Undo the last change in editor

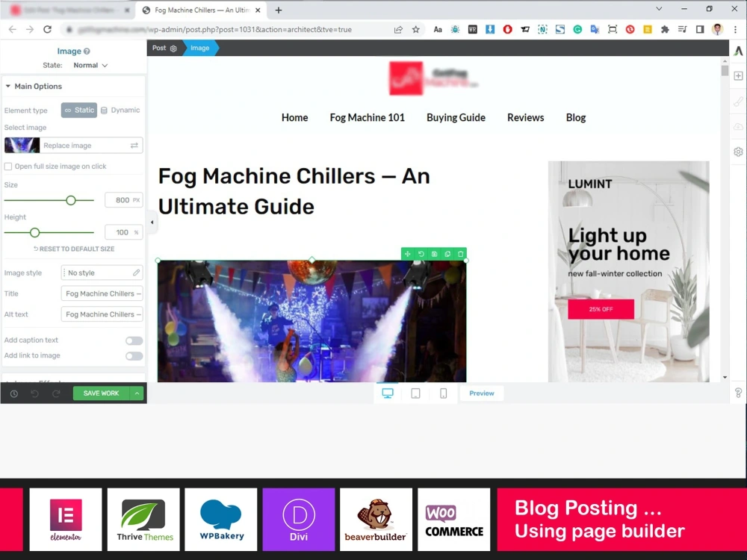[35, 393]
